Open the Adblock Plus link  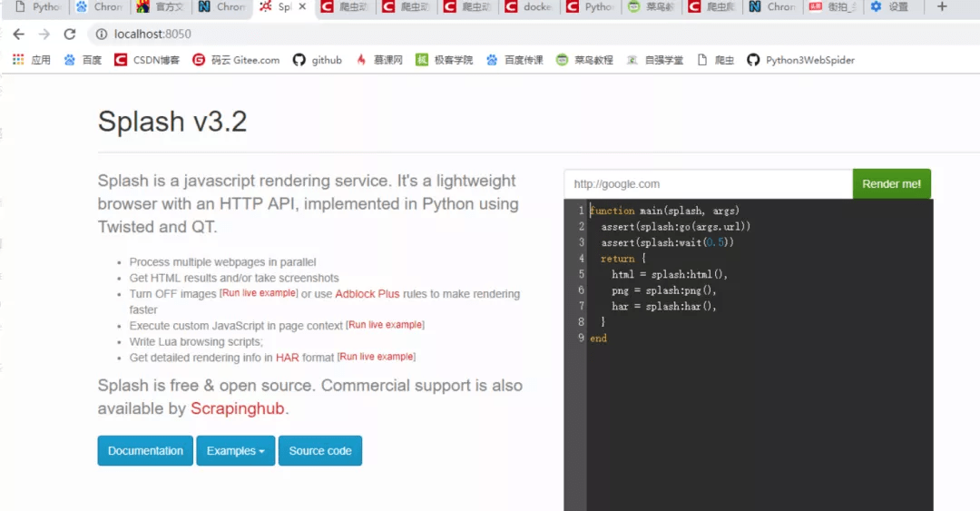367,294
